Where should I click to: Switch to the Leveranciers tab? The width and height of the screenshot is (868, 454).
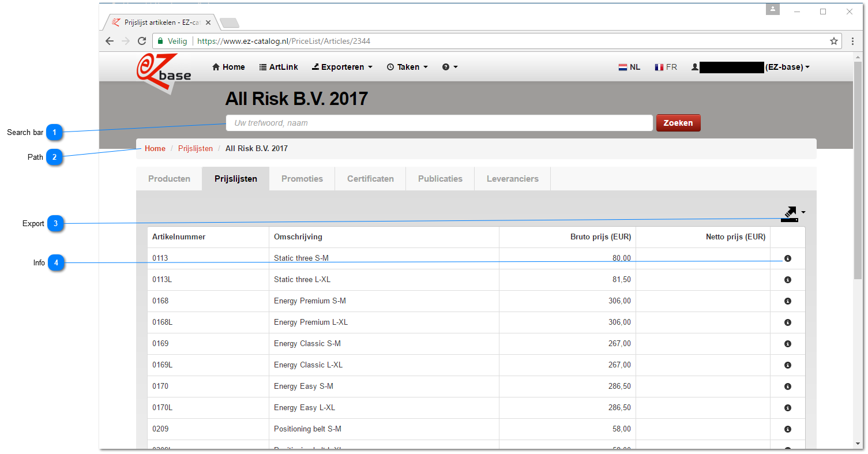[x=513, y=179]
